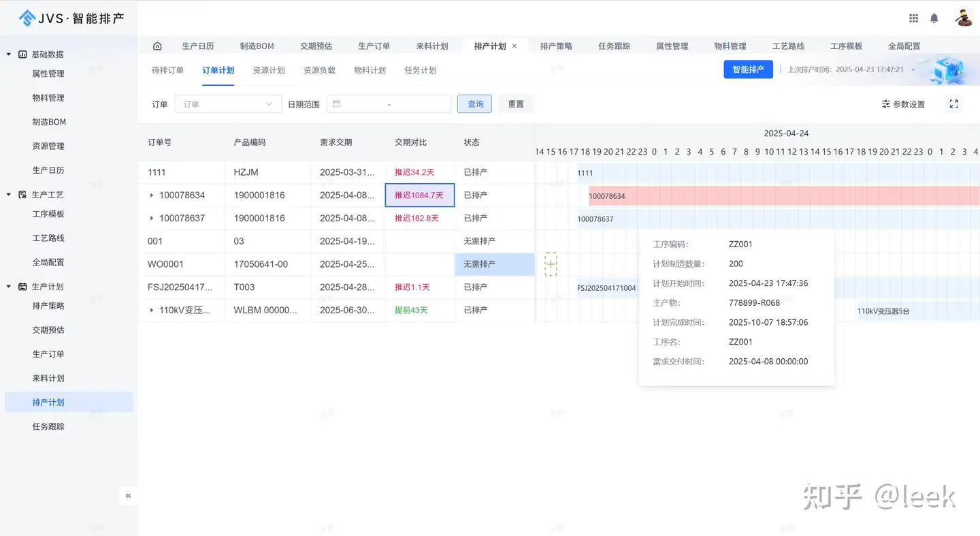980x536 pixels.
Task: Click the 智能排产 button
Action: (747, 69)
